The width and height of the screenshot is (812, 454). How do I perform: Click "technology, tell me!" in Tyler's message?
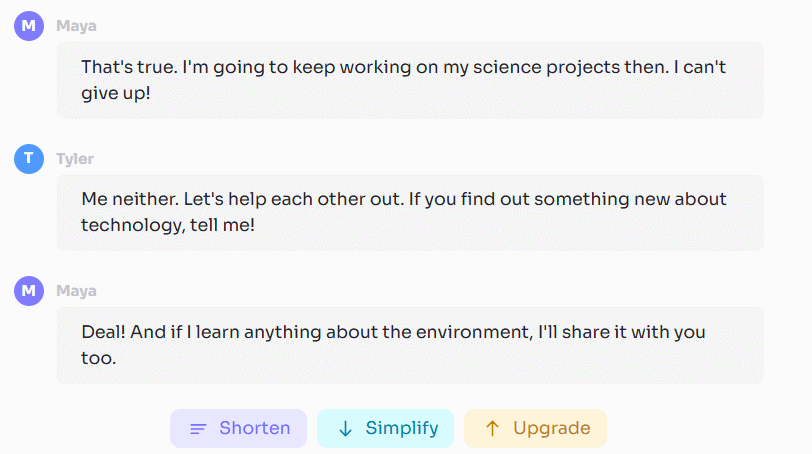(168, 225)
